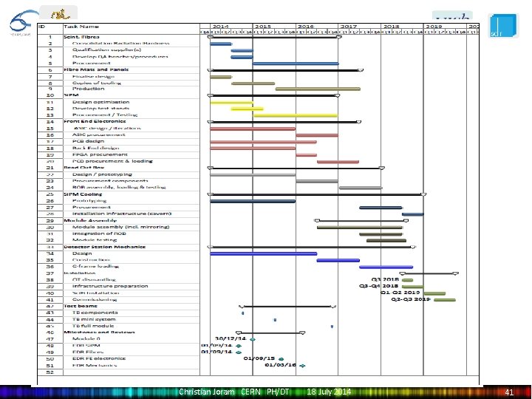Click the 'Milestones and Reviews' task group name
The width and height of the screenshot is (532, 399).
pyautogui.click(x=100, y=332)
